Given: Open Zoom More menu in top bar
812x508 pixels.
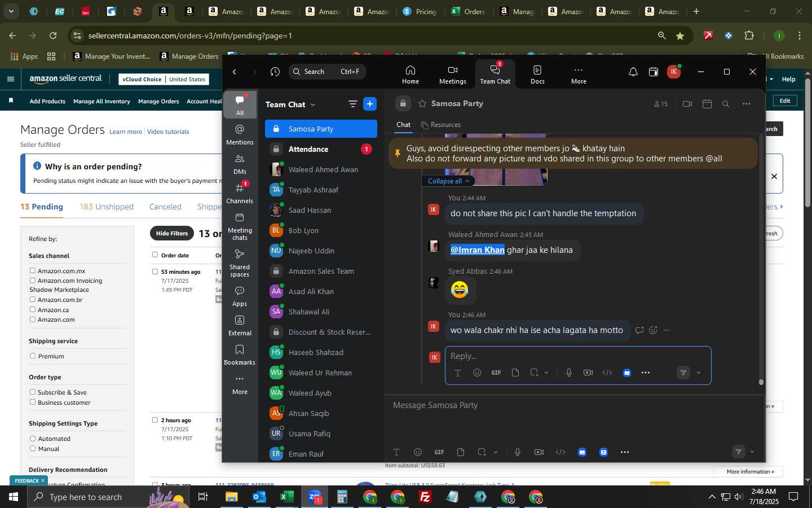Looking at the screenshot, I should (x=579, y=74).
